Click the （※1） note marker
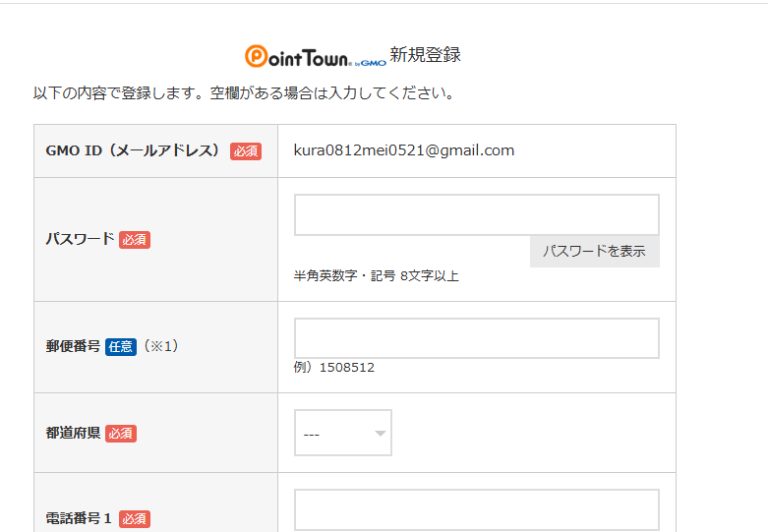The image size is (768, 532). coord(161,346)
